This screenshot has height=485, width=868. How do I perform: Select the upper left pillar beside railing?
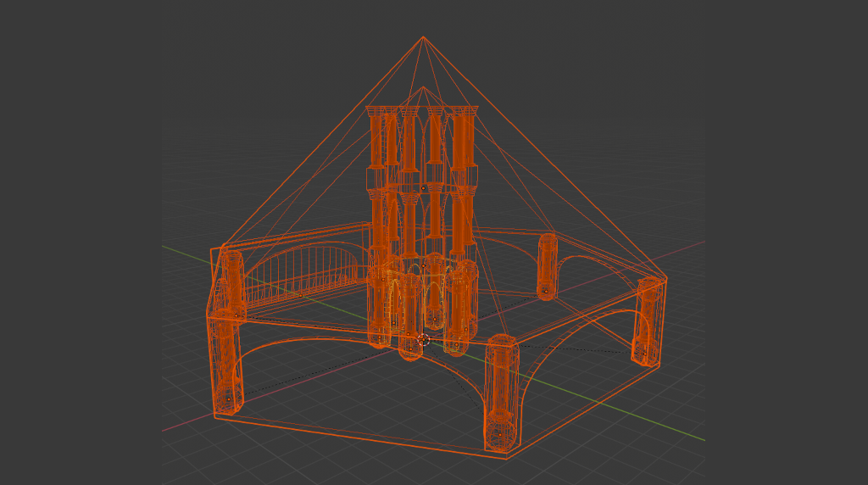231,281
